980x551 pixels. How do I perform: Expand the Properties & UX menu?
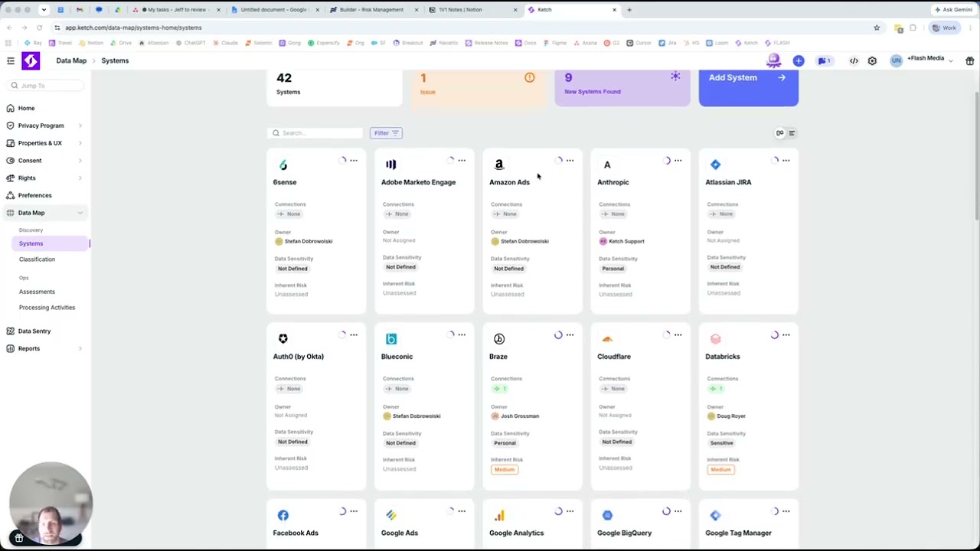click(x=80, y=143)
